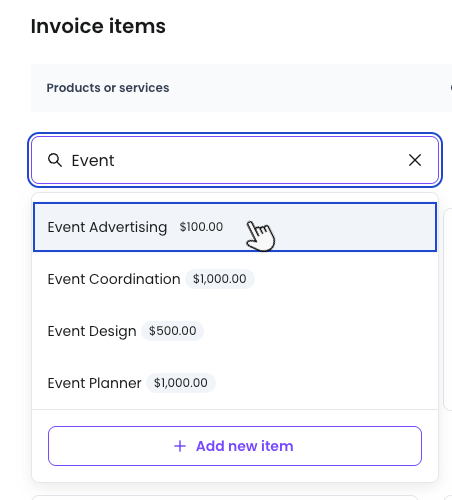Choose Event Coordination from the results
The height and width of the screenshot is (500, 452).
point(235,279)
